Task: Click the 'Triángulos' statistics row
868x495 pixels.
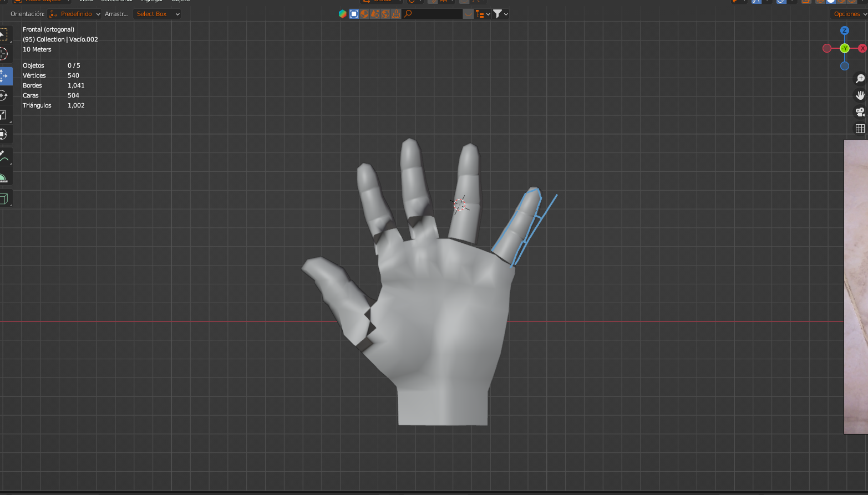Action: (x=54, y=105)
